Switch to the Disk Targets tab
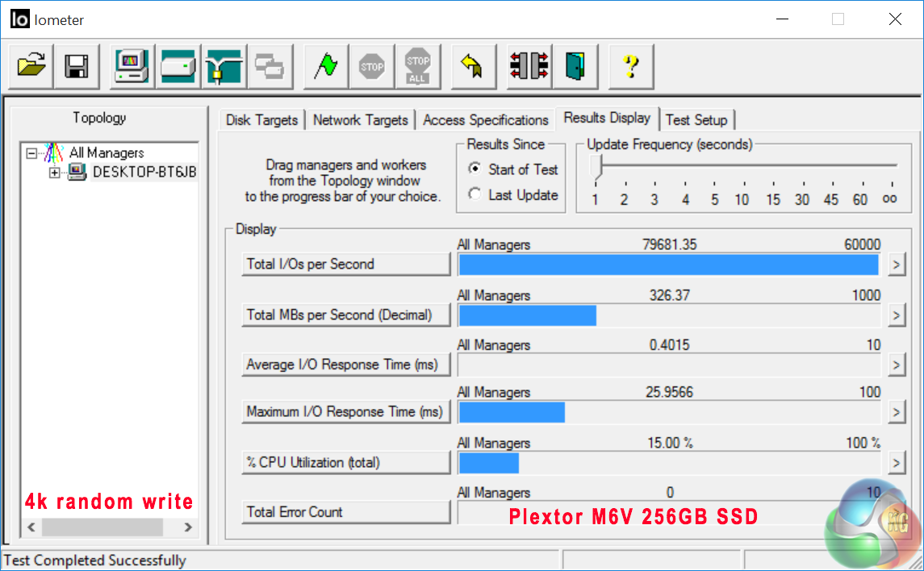Screen dimensions: 924x571 [261, 120]
